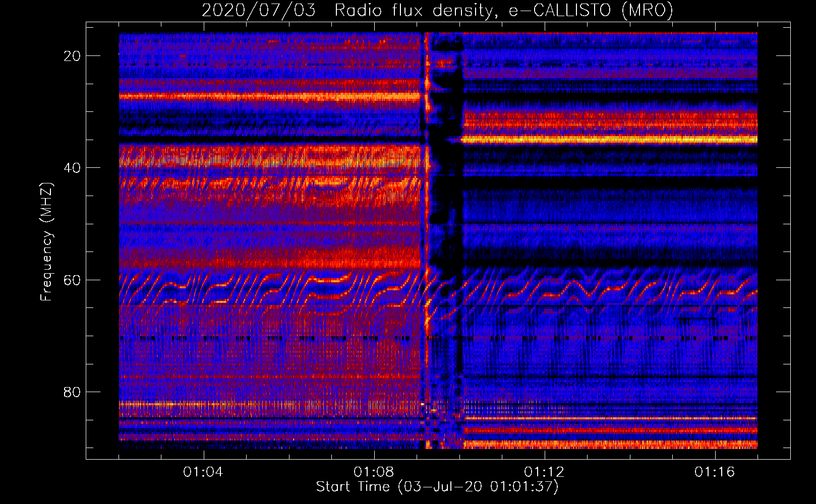Click the time tick label "01:08"

click(374, 472)
